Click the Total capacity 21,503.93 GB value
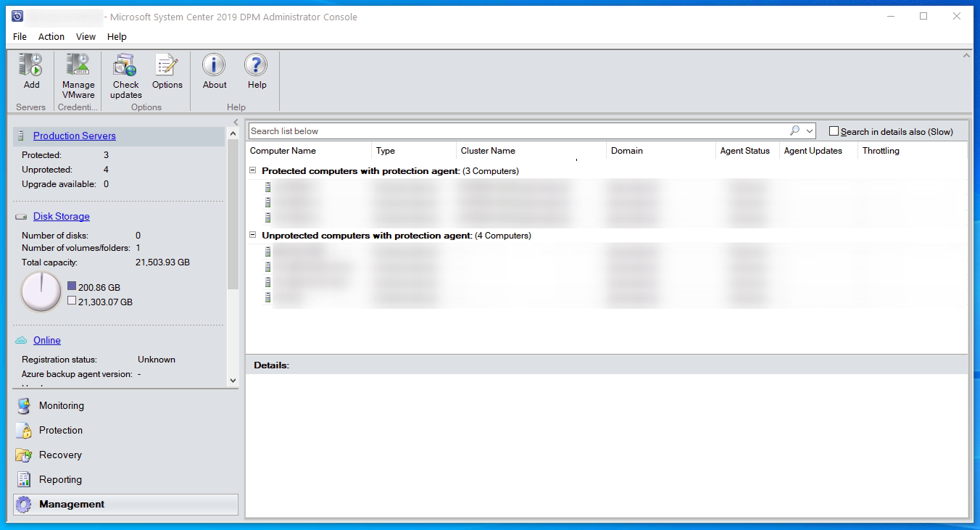The height and width of the screenshot is (530, 980). pos(162,262)
